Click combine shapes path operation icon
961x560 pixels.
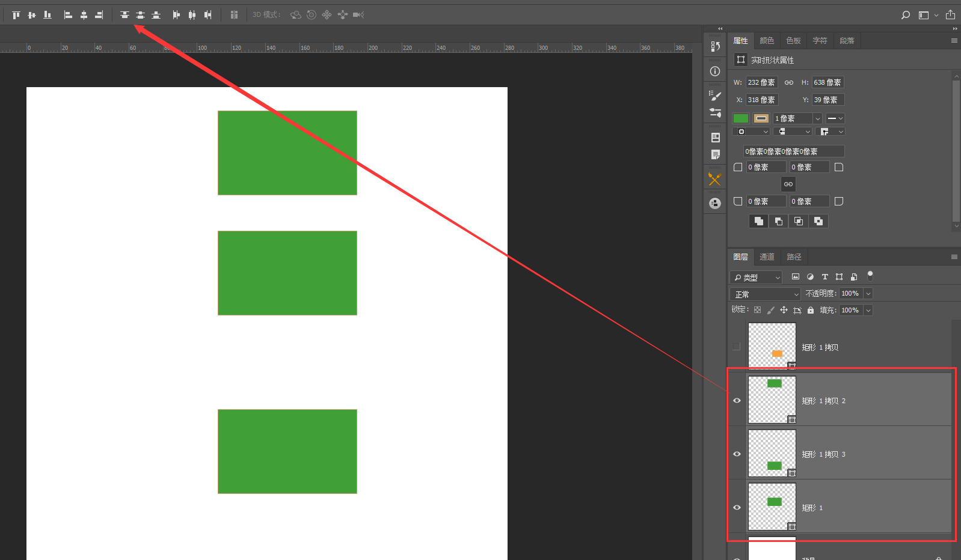coord(759,221)
